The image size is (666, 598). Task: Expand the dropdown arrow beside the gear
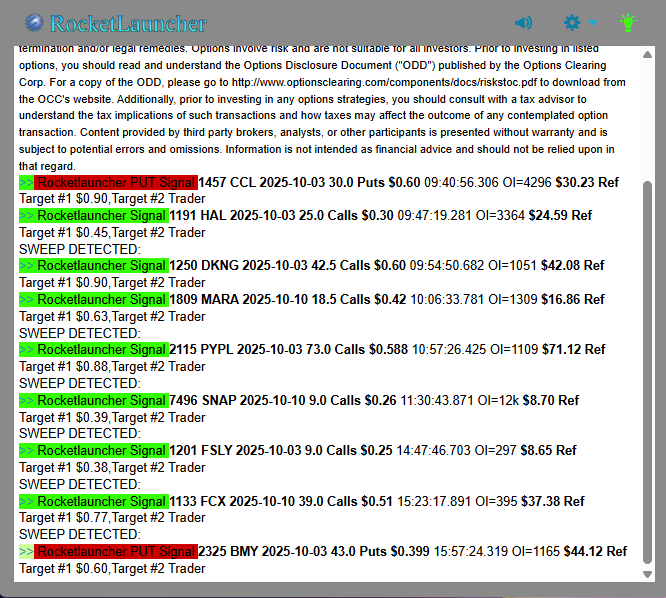pos(593,22)
